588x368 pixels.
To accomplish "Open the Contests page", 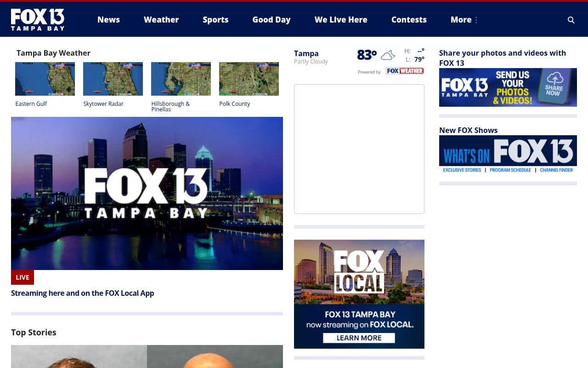I will coord(409,20).
